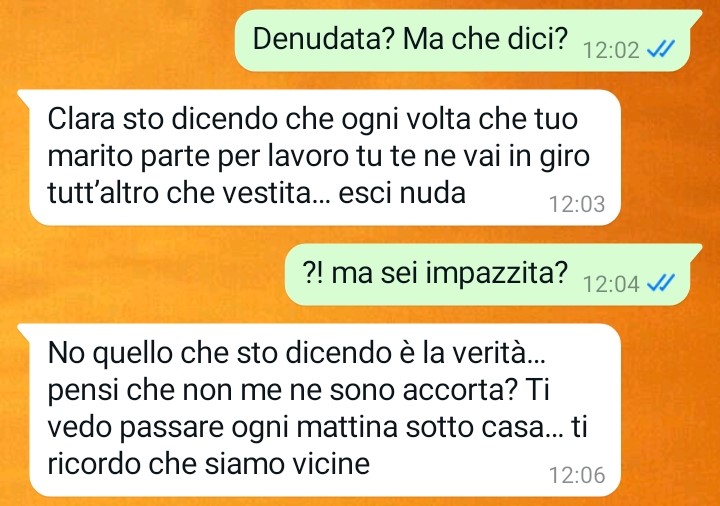Tap the tail of the "impazzita" bubble

[695, 251]
